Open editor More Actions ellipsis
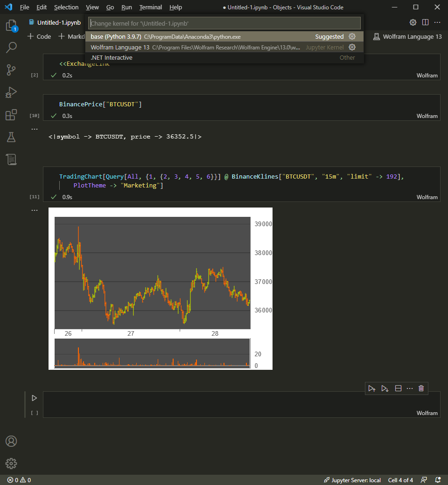 pyautogui.click(x=437, y=22)
